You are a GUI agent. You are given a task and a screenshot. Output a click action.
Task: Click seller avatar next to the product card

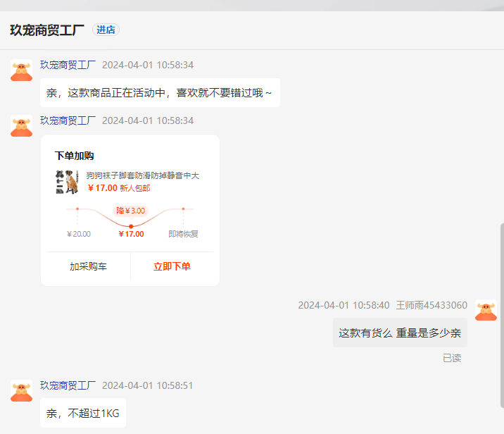22,126
